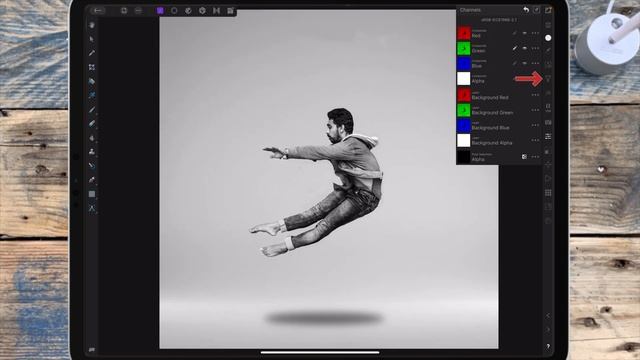Image resolution: width=640 pixels, height=360 pixels.
Task: Open options for Background Green channel
Action: 535,110
